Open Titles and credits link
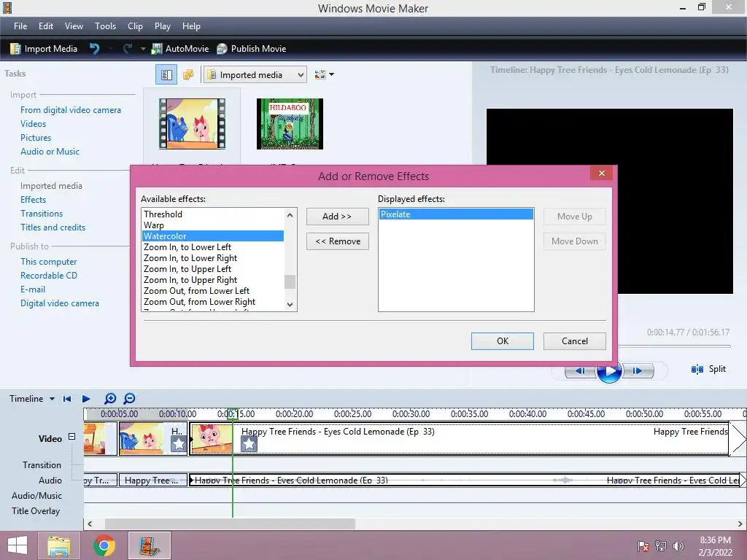 point(53,227)
